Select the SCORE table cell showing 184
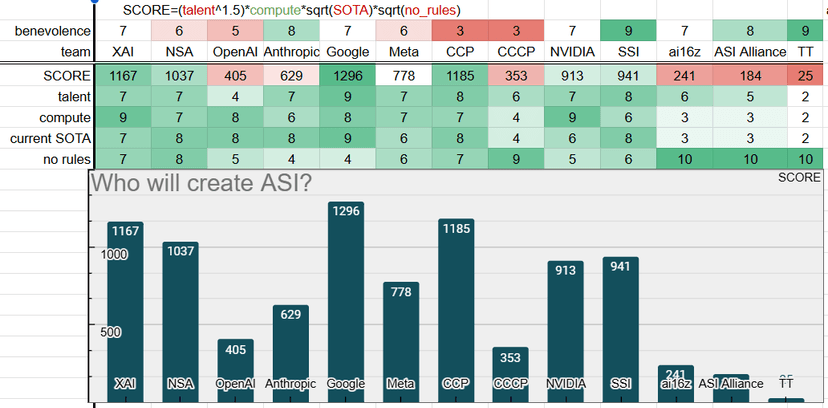 (750, 76)
